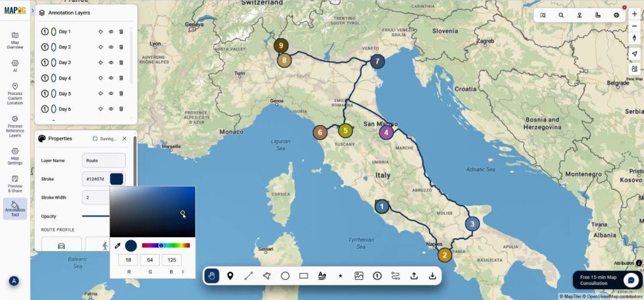Open the Annotation Tool sidebar item
The width and height of the screenshot is (644, 300).
tap(15, 209)
